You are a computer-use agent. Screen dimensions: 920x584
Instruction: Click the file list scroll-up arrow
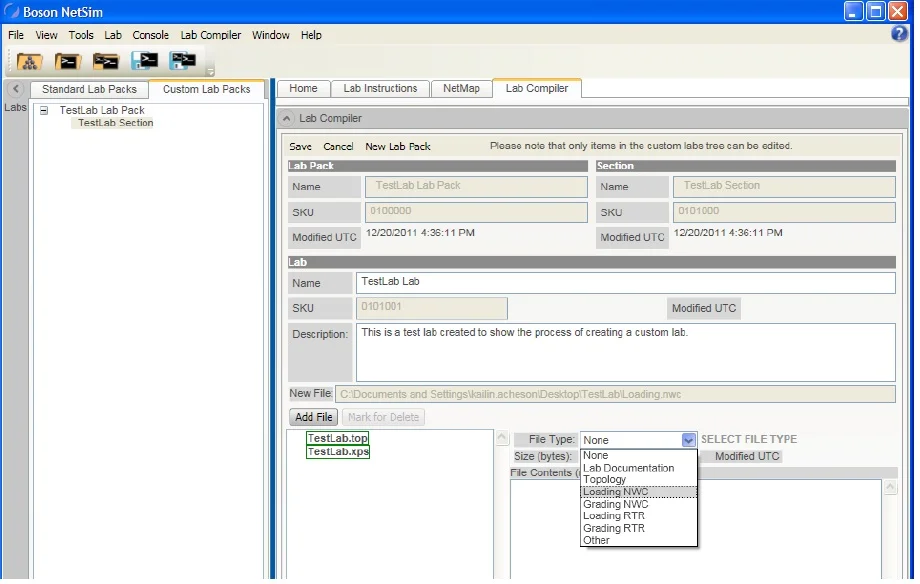(x=502, y=437)
